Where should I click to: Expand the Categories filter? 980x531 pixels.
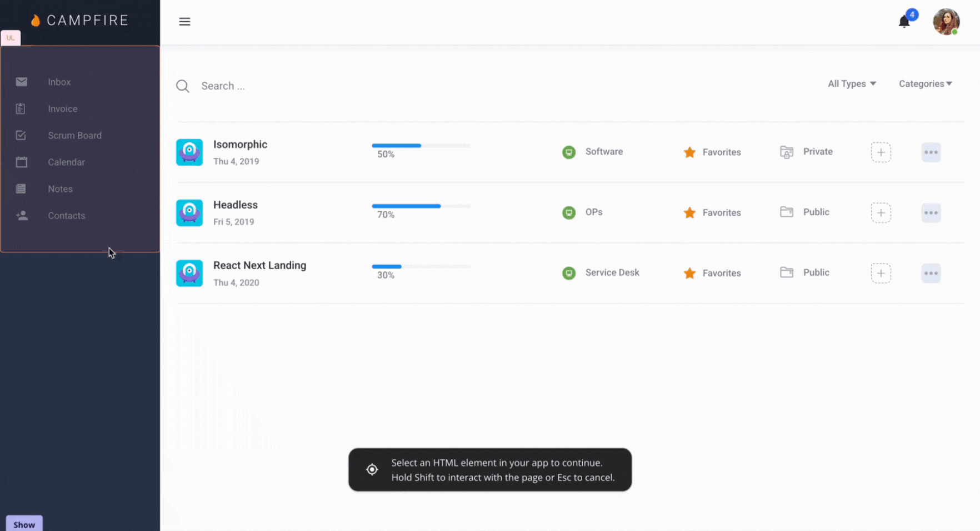coord(925,83)
